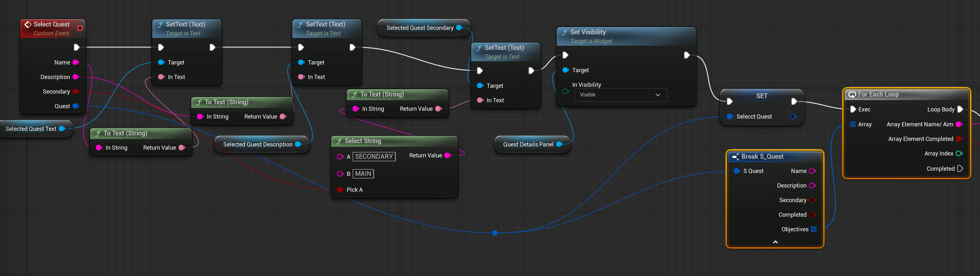
Task: Click the Selected Quest Text variable output pin
Action: pyautogui.click(x=62, y=129)
